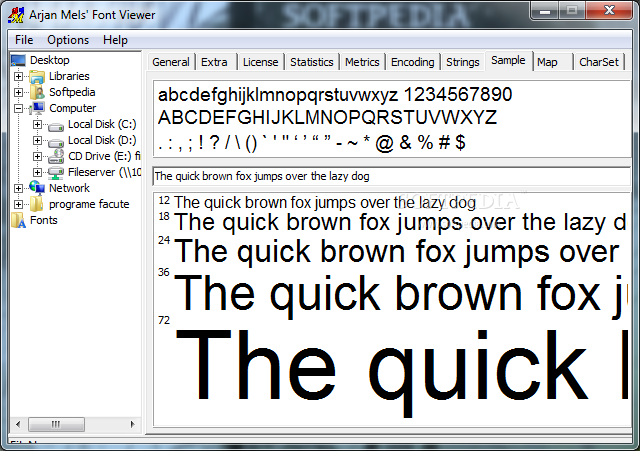The image size is (640, 451).
Task: Switch to the Encoding tab
Action: pyautogui.click(x=413, y=62)
